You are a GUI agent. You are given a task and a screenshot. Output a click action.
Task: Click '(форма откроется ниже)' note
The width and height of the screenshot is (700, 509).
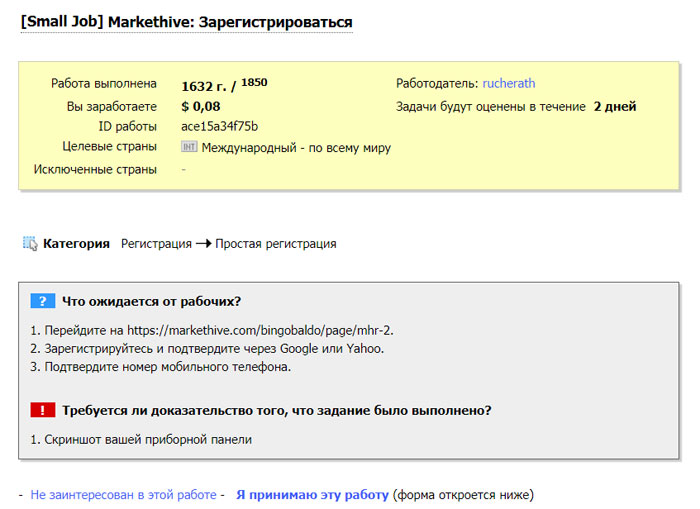coord(463,495)
